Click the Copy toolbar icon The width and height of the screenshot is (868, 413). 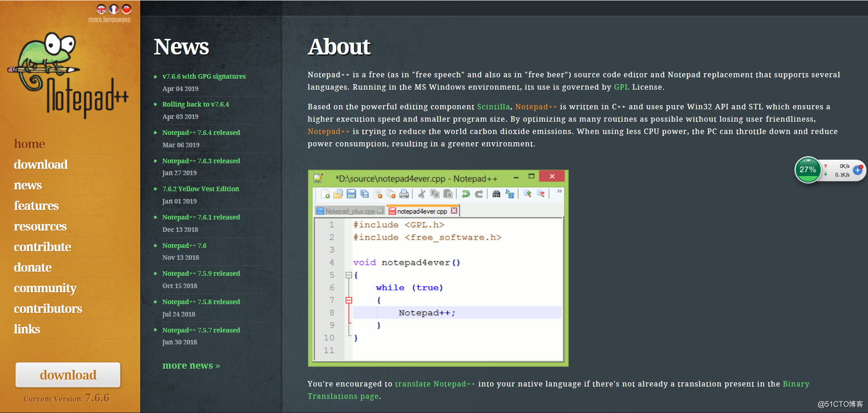tap(435, 194)
